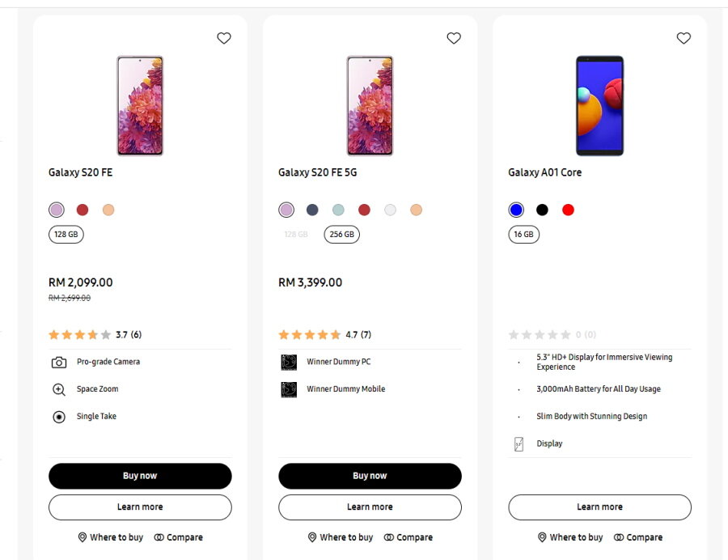Click the Galaxy A01 Core product image
Screen dimensions: 728x560
(x=599, y=105)
